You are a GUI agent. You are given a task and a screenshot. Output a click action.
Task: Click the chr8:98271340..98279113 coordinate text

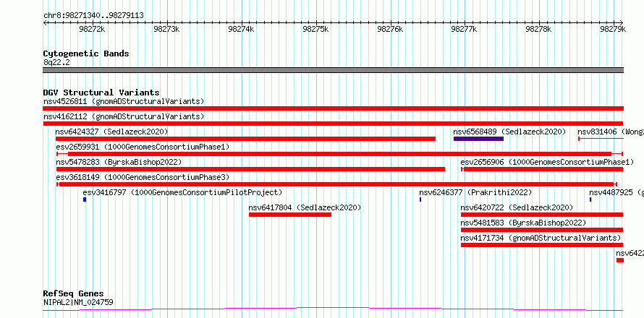point(93,15)
